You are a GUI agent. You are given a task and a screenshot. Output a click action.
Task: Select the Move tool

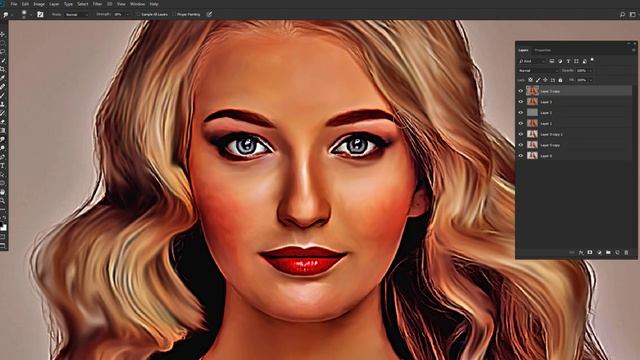pos(2,34)
